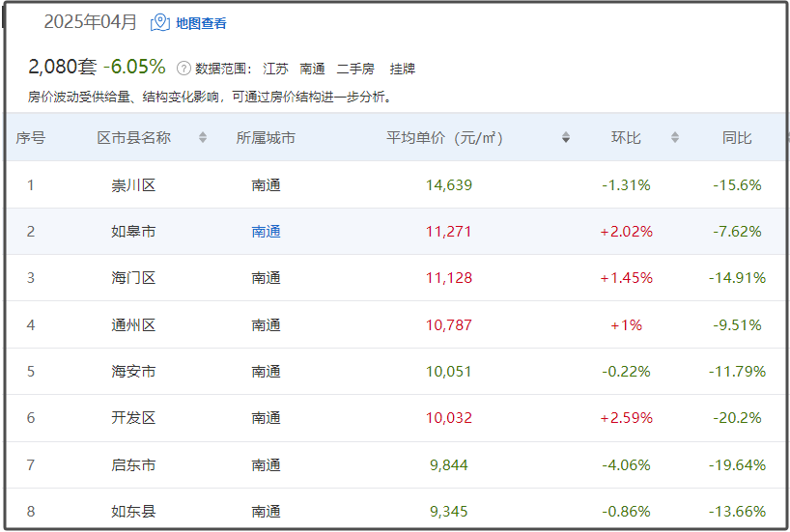The height and width of the screenshot is (532, 790).
Task: Click price value 10,032
Action: point(449,418)
